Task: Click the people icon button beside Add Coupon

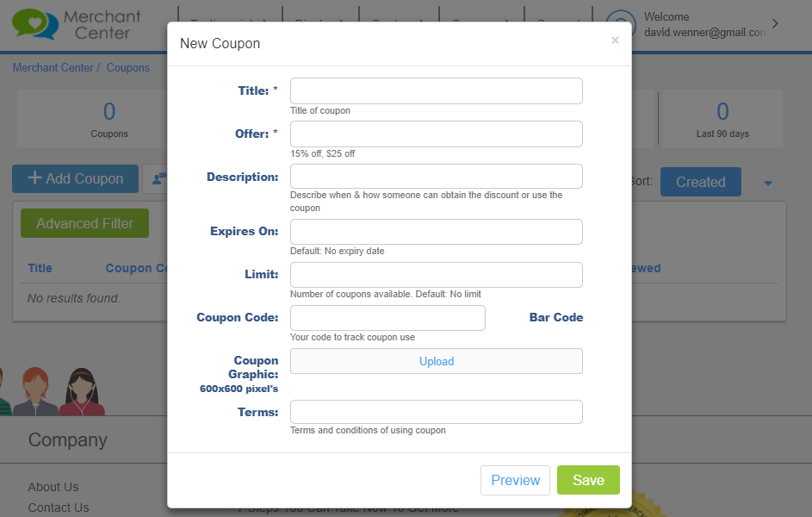Action: point(155,178)
